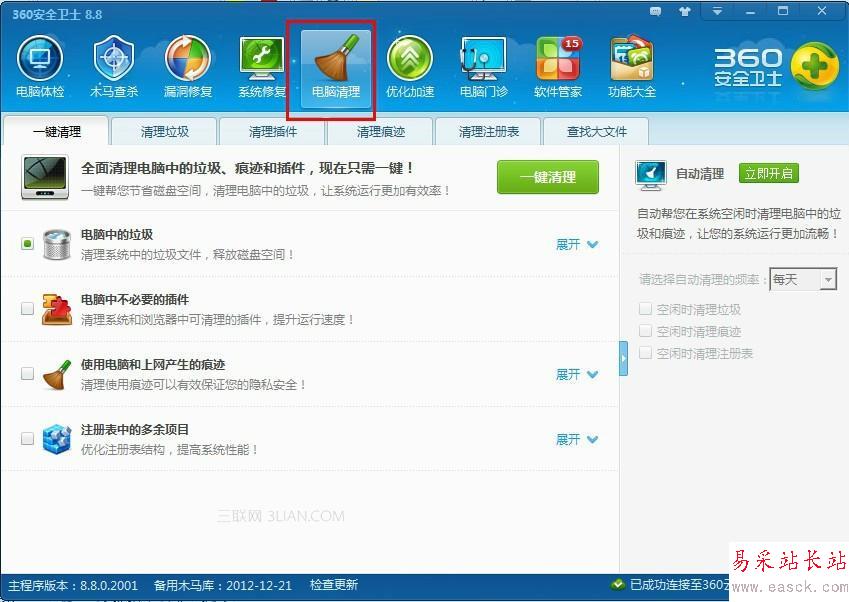Click the trash can icon for 电脑中的垃圾
Viewport: 849px width, 602px height.
point(57,244)
